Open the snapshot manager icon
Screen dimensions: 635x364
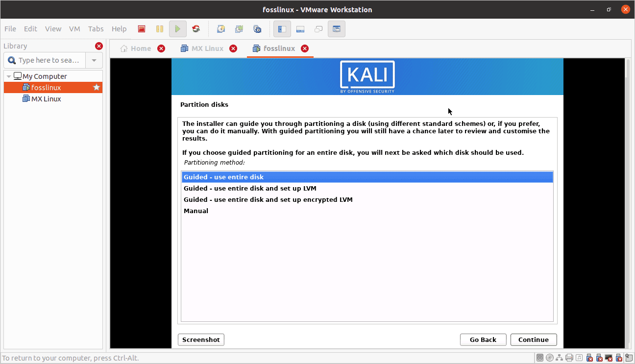(257, 29)
